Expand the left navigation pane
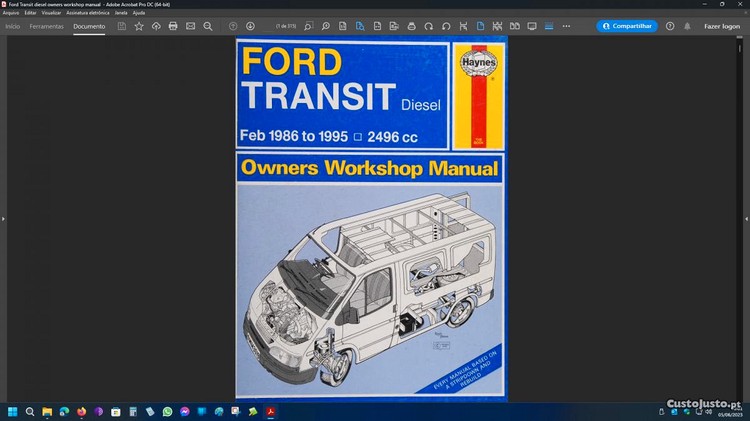The height and width of the screenshot is (421, 750). (x=3, y=218)
